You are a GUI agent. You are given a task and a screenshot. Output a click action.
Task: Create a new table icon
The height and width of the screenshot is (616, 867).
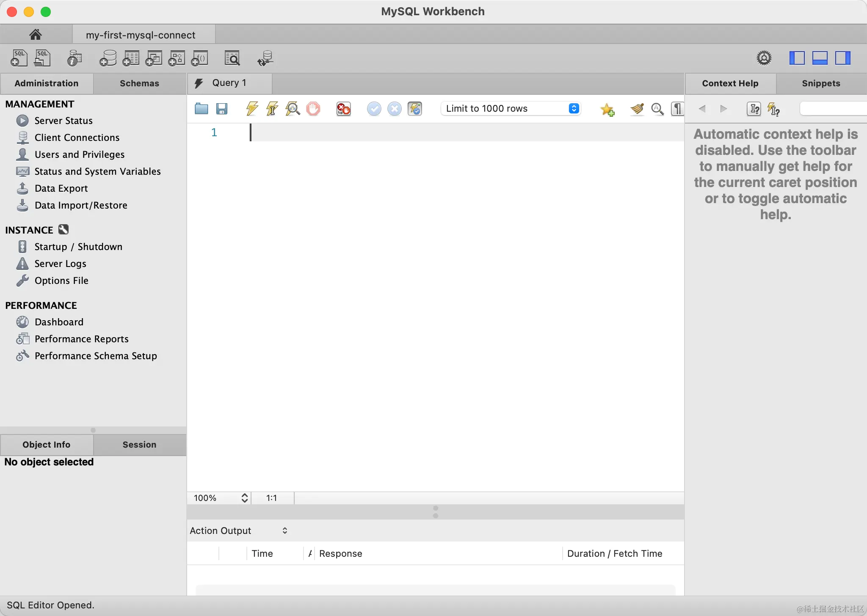point(131,58)
